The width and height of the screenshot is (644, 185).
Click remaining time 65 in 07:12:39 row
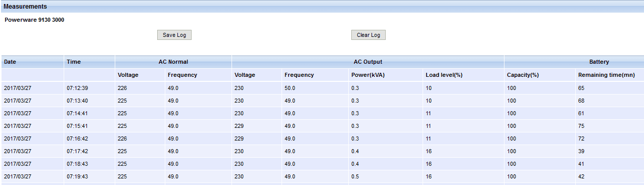click(x=581, y=88)
